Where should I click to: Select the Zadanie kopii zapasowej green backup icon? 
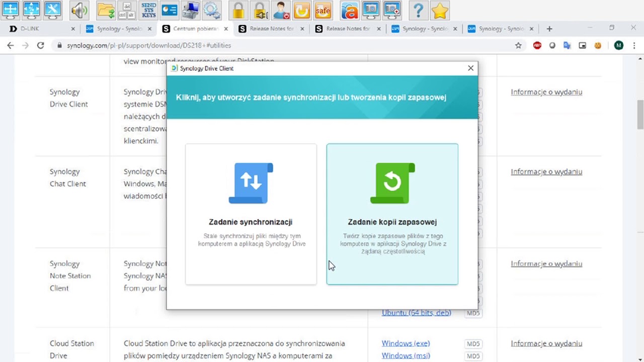pyautogui.click(x=392, y=183)
